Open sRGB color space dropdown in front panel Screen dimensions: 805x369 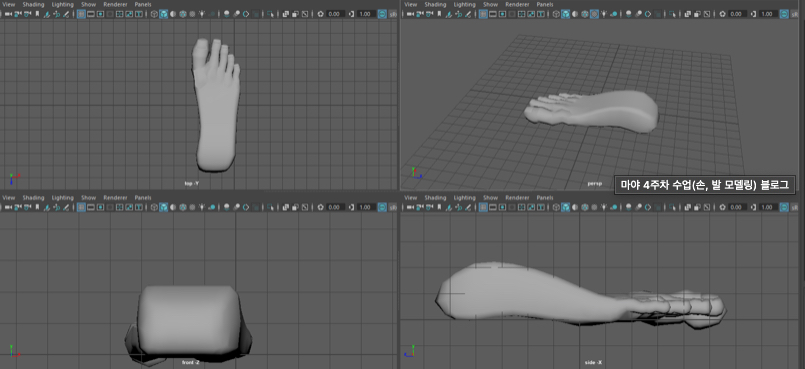tap(393, 207)
